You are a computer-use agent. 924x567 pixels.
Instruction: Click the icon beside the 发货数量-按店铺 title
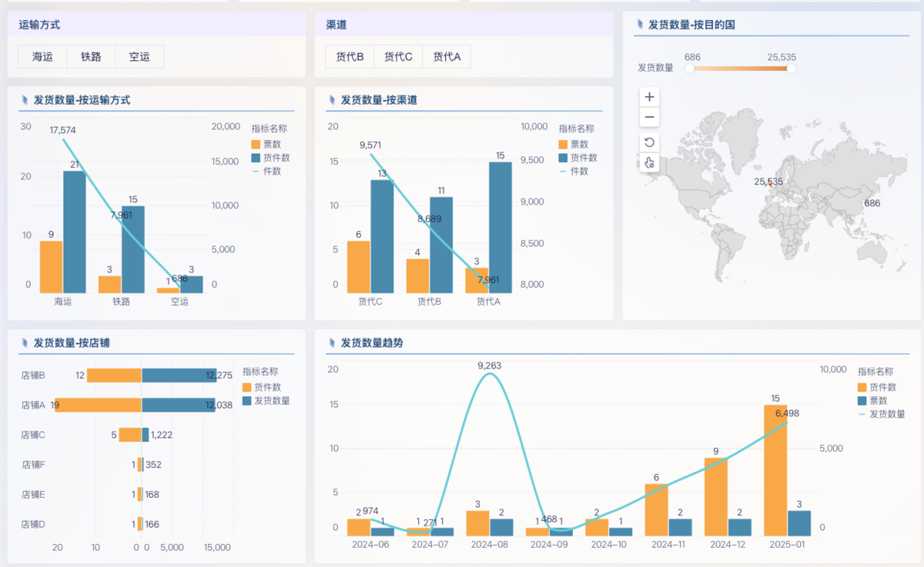coord(25,342)
